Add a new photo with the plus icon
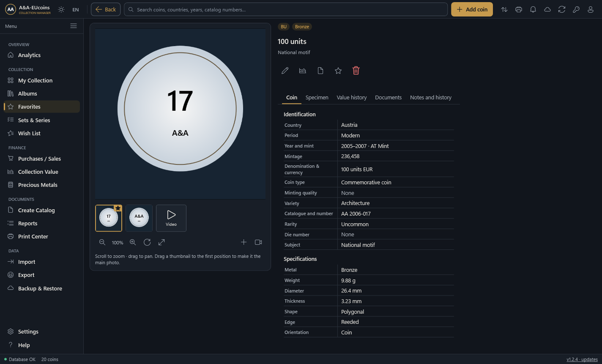Screen dimensions: 602x364 click(x=244, y=242)
